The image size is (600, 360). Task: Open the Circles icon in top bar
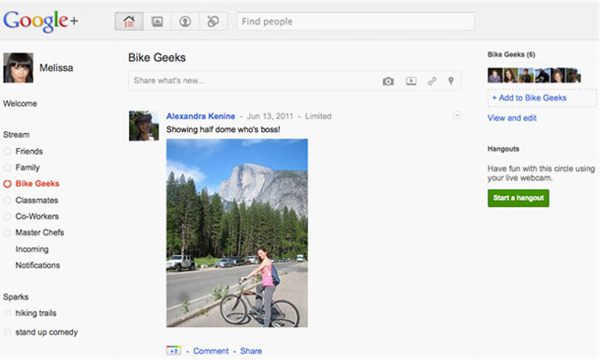[213, 21]
